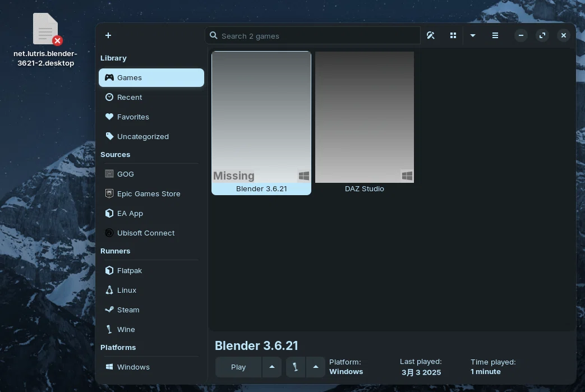Viewport: 585px width, 392px height.
Task: Open Recent games list
Action: (x=151, y=98)
